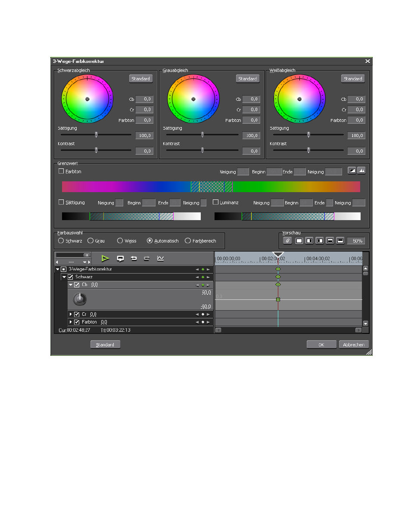The width and height of the screenshot is (411, 532).
Task: Go to the next keyframe on the Schwarz row
Action: tap(208, 277)
